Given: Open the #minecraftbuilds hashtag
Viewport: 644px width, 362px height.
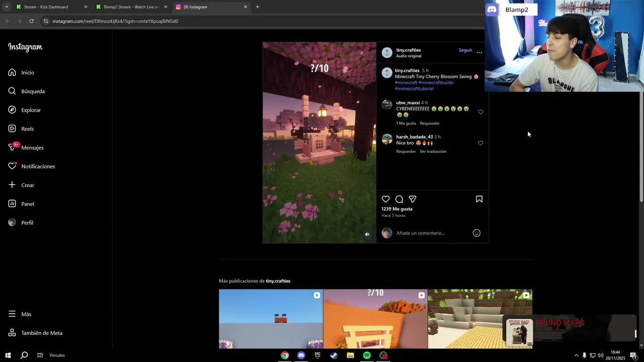Looking at the screenshot, I should pyautogui.click(x=436, y=82).
